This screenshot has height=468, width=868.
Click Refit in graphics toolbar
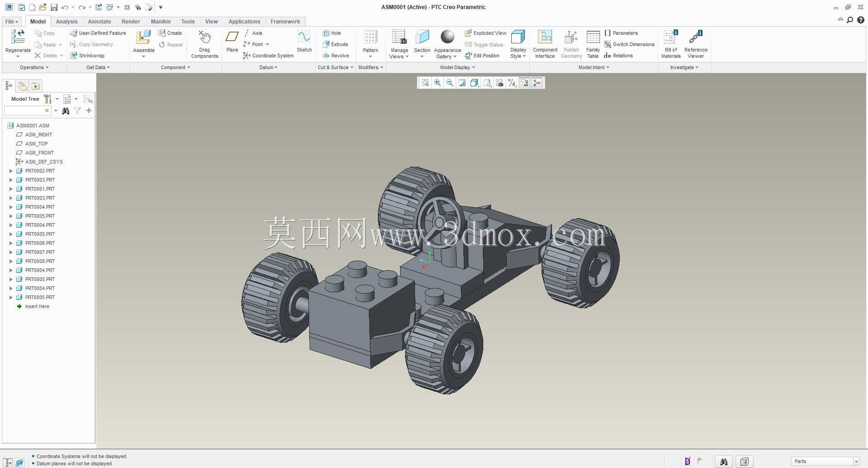click(425, 83)
